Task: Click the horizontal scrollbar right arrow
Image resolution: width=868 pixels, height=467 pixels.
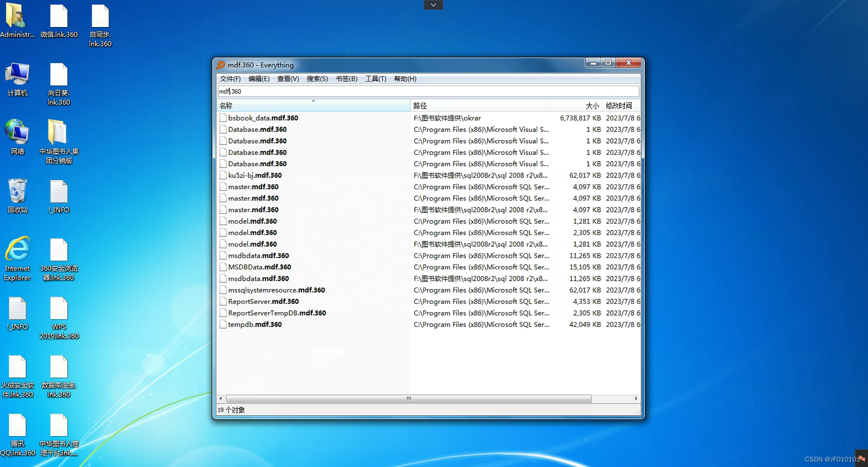Action: [636, 399]
